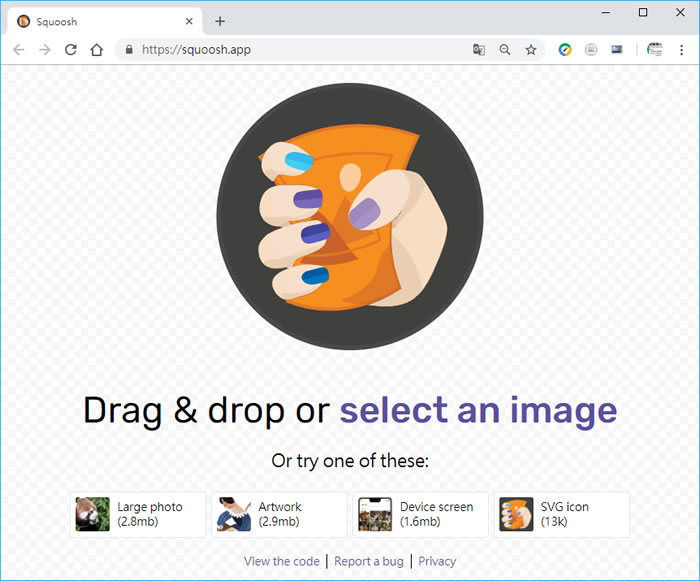This screenshot has width=700, height=581.
Task: Open the Chrome three-dot menu
Action: point(681,50)
